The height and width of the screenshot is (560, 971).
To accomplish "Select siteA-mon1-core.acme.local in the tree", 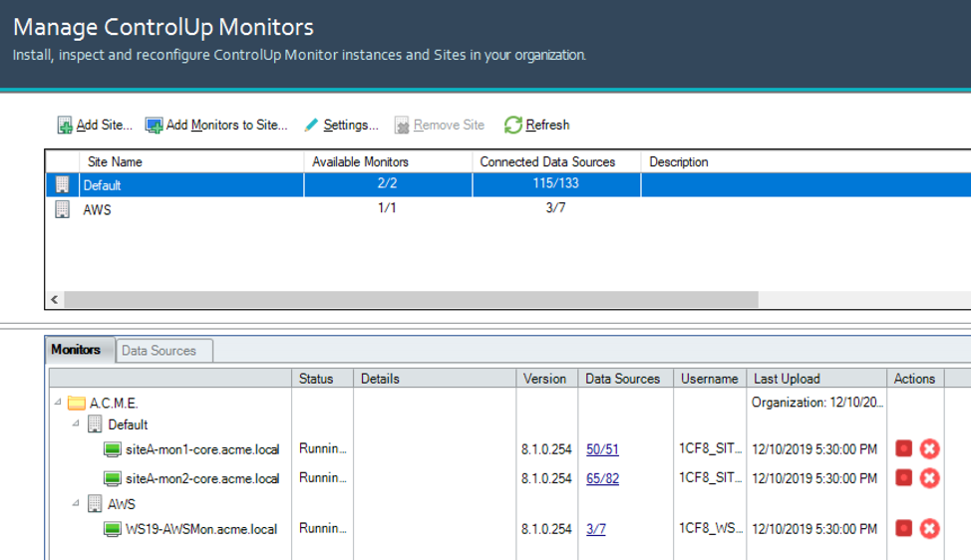I will click(202, 449).
